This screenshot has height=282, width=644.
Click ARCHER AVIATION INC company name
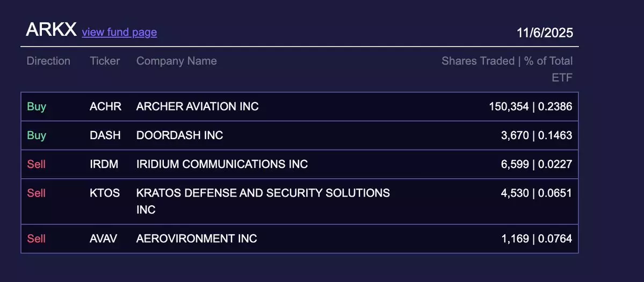point(197,106)
